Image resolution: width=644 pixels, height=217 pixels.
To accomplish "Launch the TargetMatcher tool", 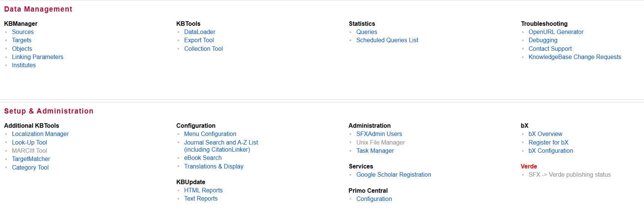I will coord(31,159).
